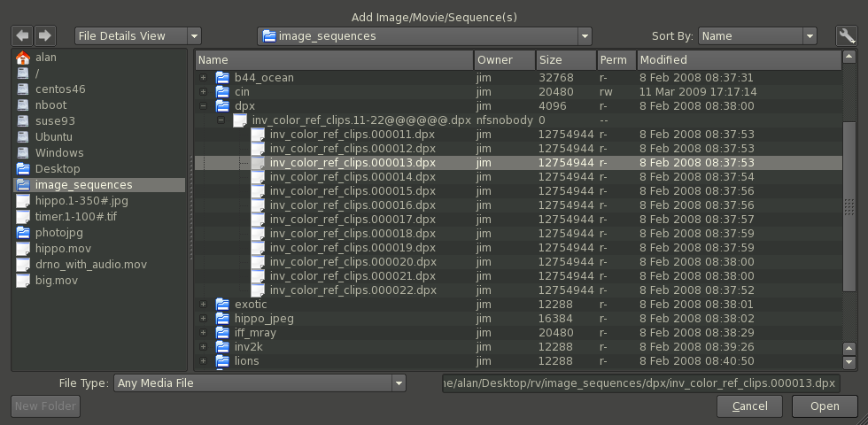868x425 pixels.
Task: Select Windows drive icon in sidebar
Action: tap(23, 152)
